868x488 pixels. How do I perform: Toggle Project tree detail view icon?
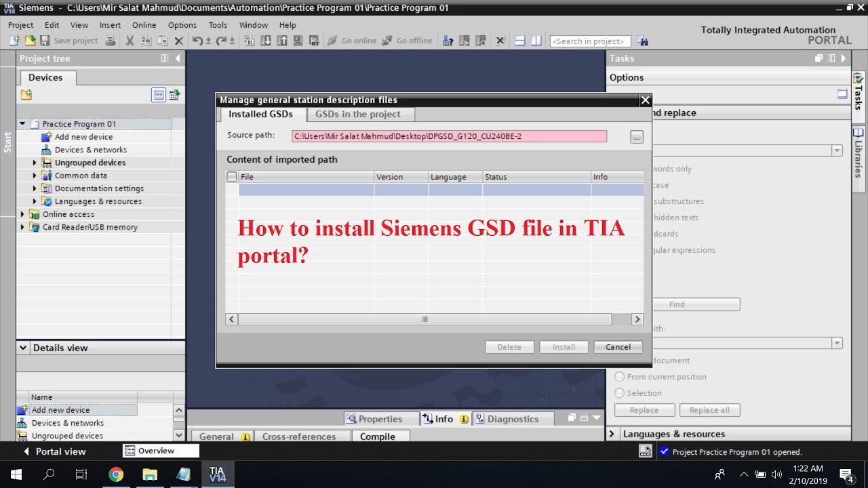[159, 95]
